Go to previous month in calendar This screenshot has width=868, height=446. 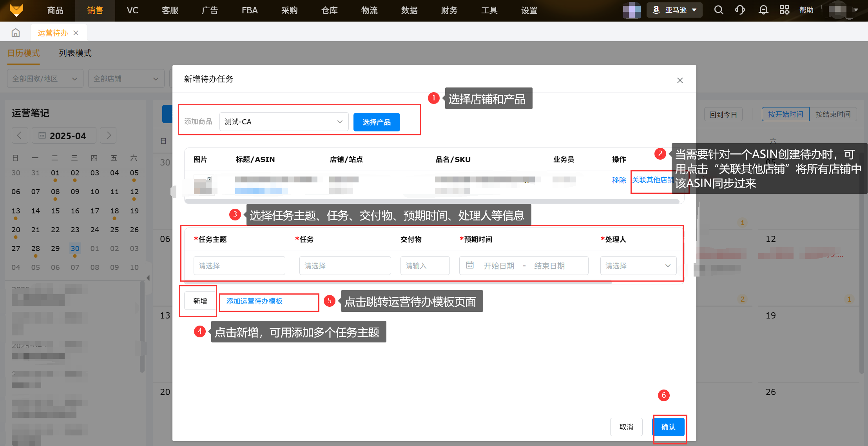tap(19, 136)
